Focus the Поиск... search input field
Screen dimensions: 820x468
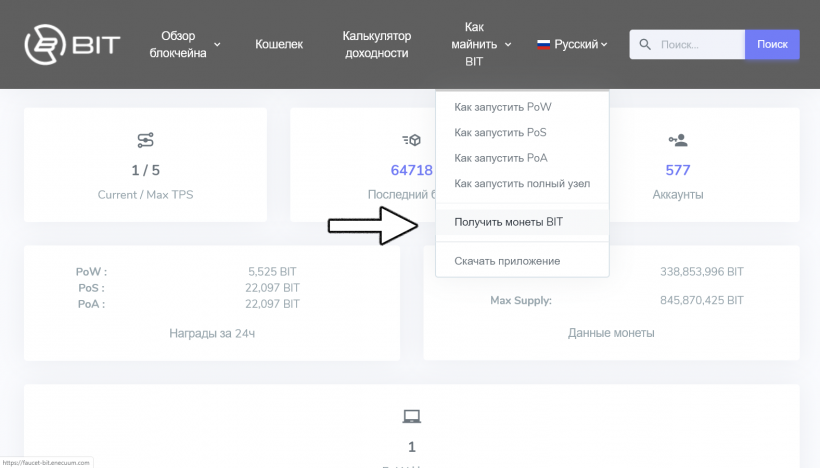[687, 44]
